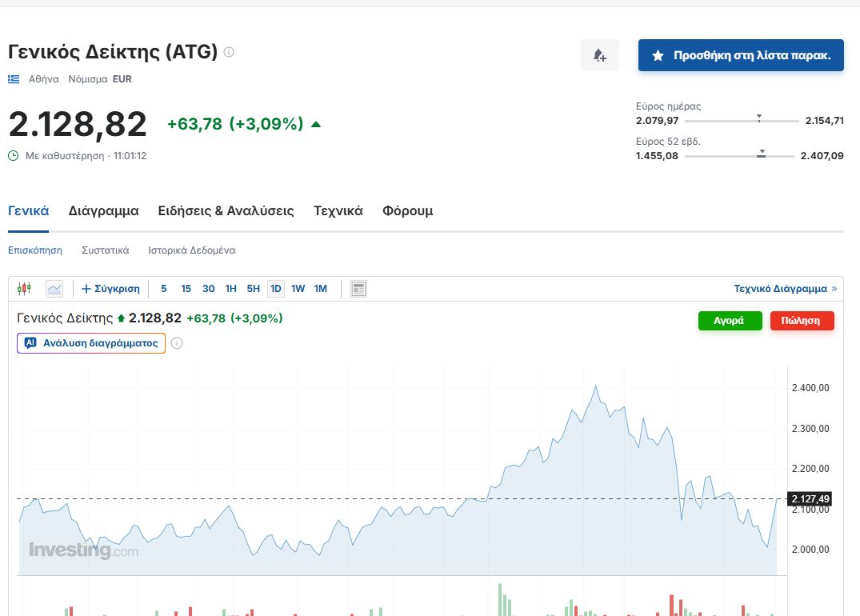Click the clock icon beside Με καθυστέρηση
The width and height of the screenshot is (860, 616).
(x=14, y=156)
